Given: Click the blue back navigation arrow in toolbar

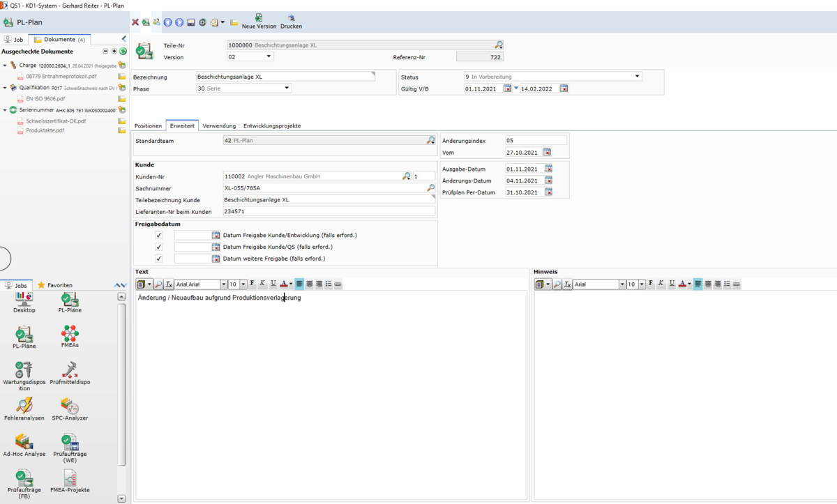Looking at the screenshot, I should pyautogui.click(x=168, y=22).
